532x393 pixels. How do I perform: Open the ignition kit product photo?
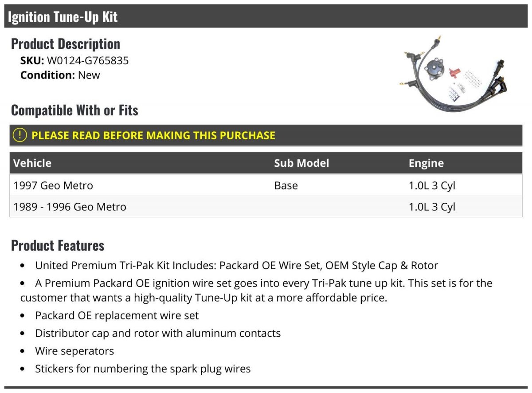pos(455,75)
